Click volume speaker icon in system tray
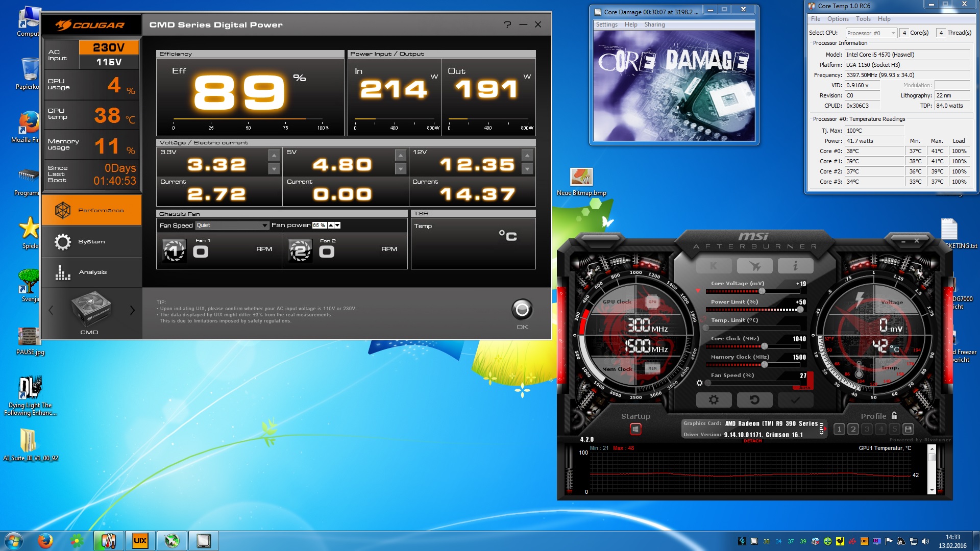Image resolution: width=980 pixels, height=551 pixels. click(x=925, y=541)
